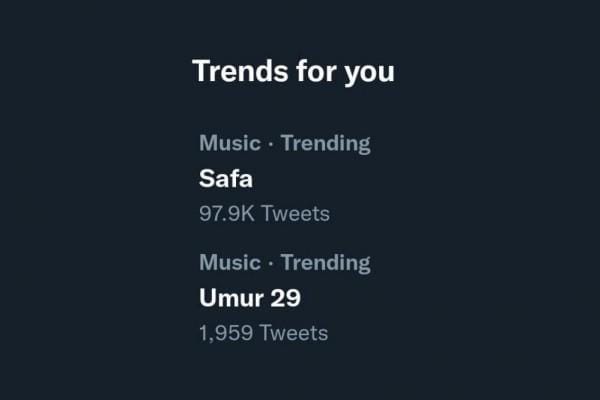Viewport: 600px width, 400px height.
Task: Click the word Umur in second trend
Action: [232, 298]
